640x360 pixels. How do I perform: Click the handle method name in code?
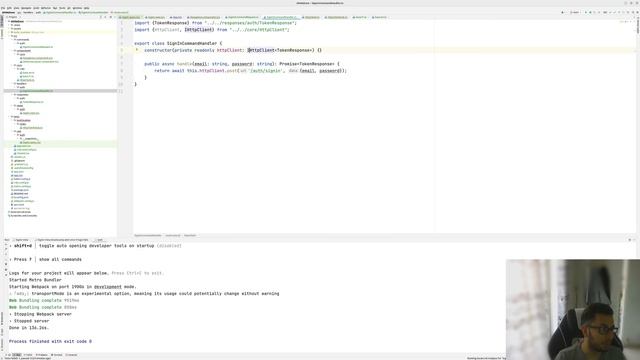[x=184, y=64]
